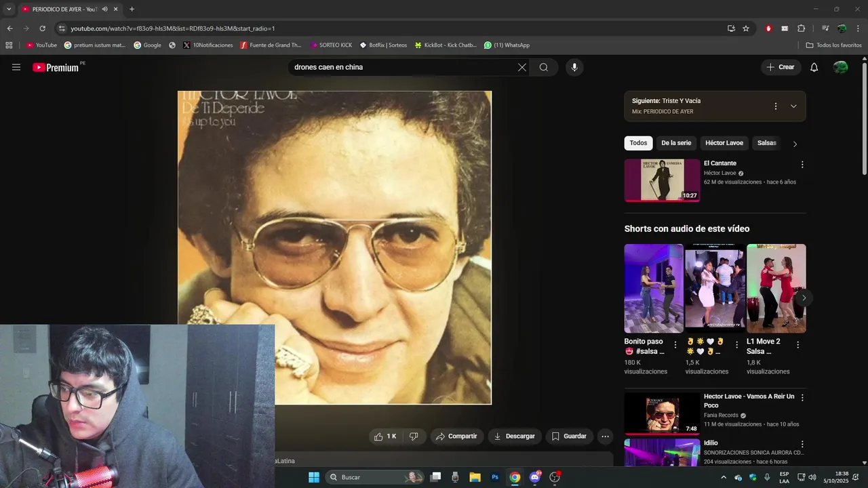Viewport: 868px width, 488px height.
Task: Open YouTube account avatar menu
Action: click(x=840, y=67)
